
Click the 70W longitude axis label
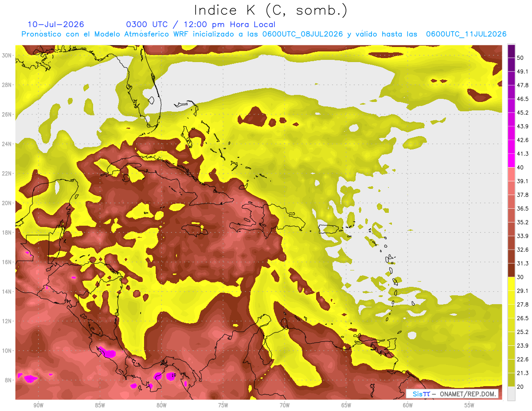pyautogui.click(x=285, y=405)
